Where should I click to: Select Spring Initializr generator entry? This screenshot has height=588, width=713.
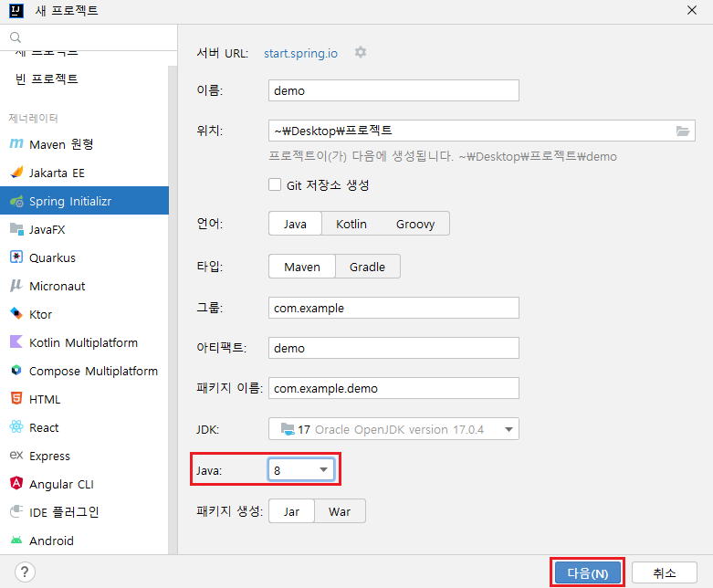[x=84, y=201]
